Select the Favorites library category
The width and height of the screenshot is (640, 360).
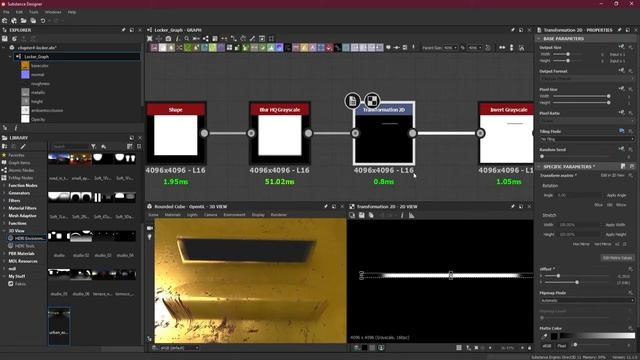tap(16, 155)
